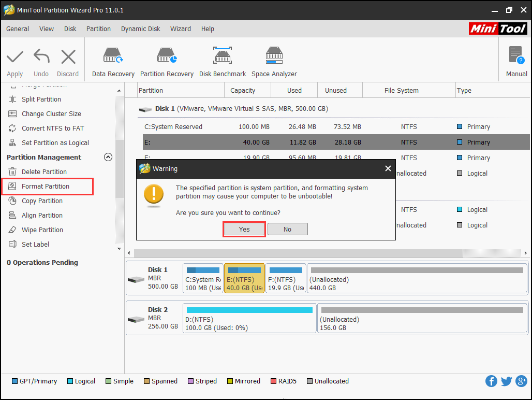Choose Split Partition option
The height and width of the screenshot is (400, 532).
tap(41, 99)
